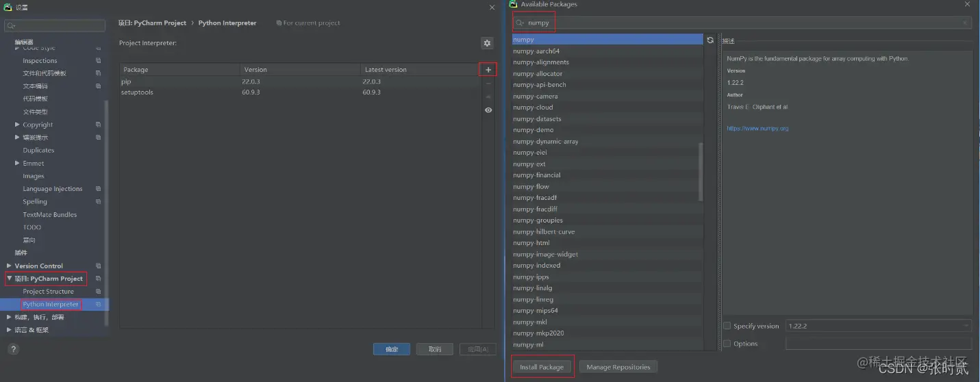Click the Available Packages list scrollbar
Screen dimensions: 980x382
(701, 172)
